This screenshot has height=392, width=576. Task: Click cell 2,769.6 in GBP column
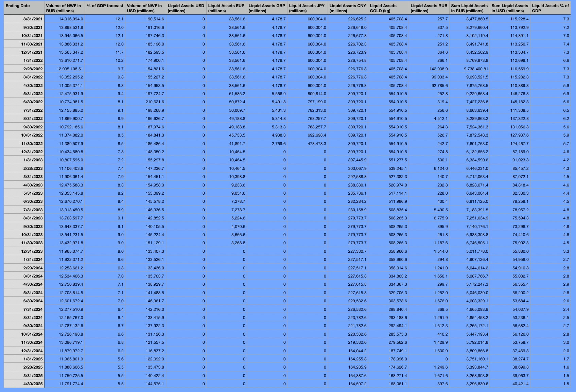[267, 143]
